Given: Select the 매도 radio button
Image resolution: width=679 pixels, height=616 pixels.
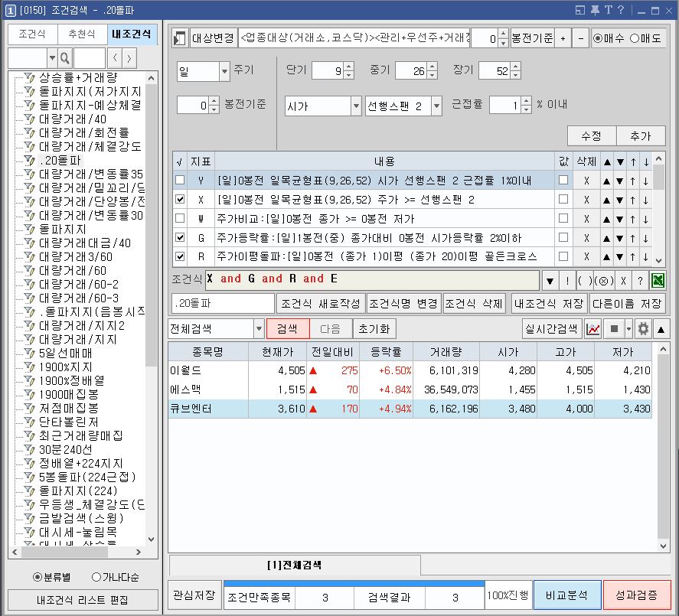Looking at the screenshot, I should coord(635,38).
